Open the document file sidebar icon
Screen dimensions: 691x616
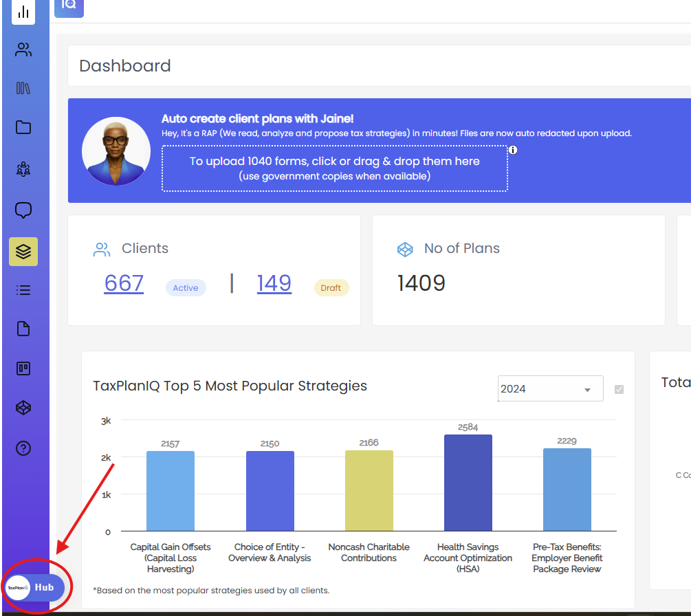coord(23,329)
